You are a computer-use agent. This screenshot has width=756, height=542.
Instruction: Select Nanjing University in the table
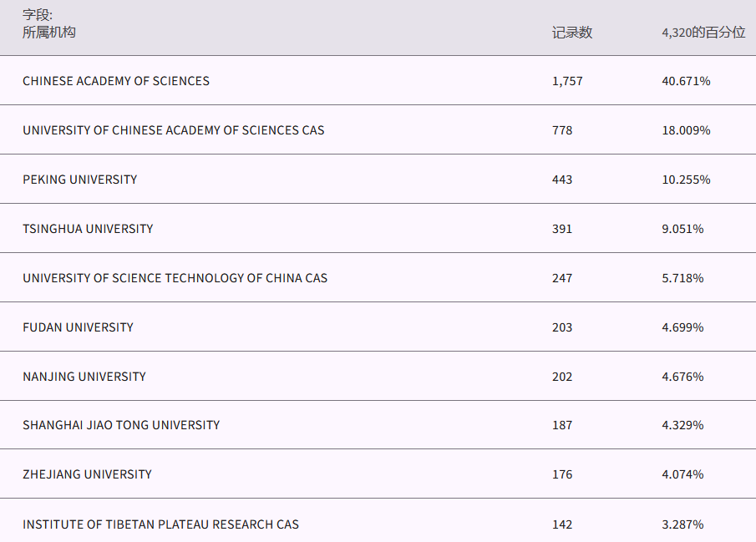(84, 377)
